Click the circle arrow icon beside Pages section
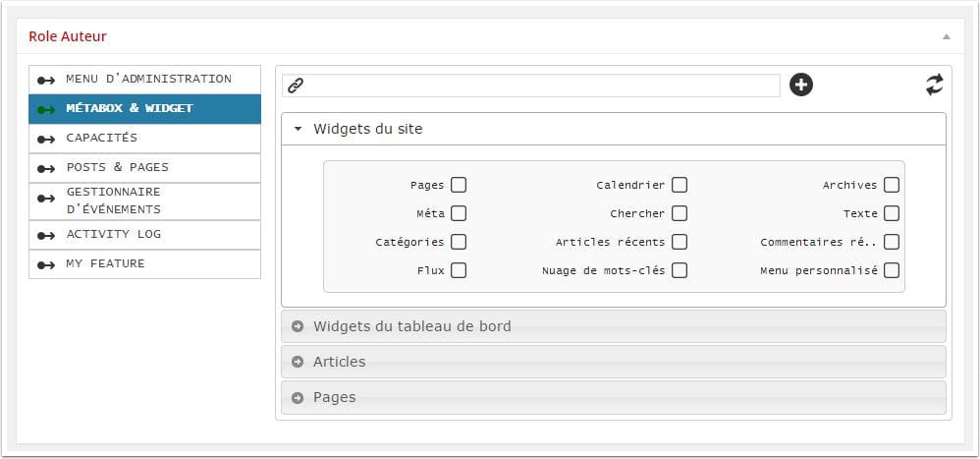The image size is (980, 459). tap(298, 397)
